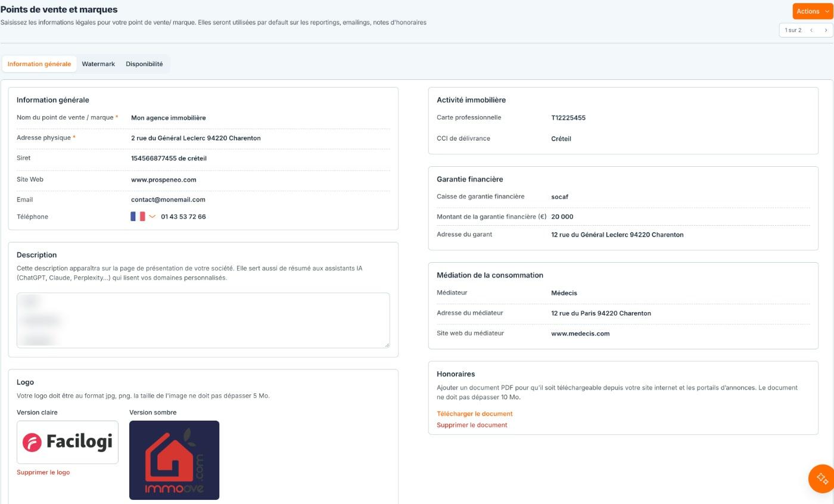Click Supprimer le document link

coord(472,425)
